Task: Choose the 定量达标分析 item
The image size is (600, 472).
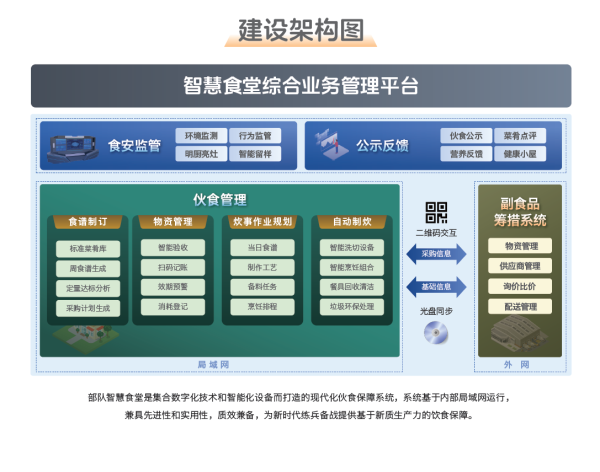Action: tap(88, 288)
